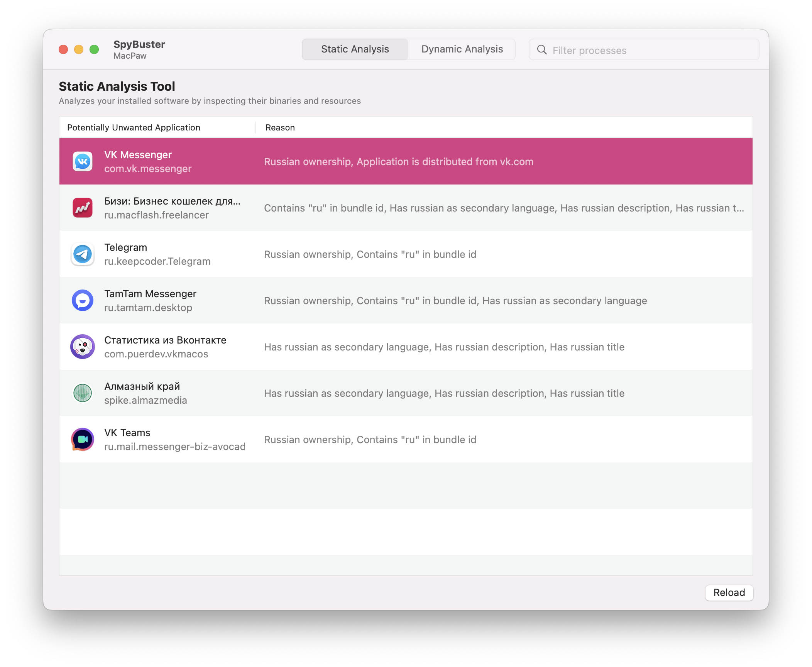Select the Static Analysis tab
The height and width of the screenshot is (667, 812).
[x=355, y=49]
